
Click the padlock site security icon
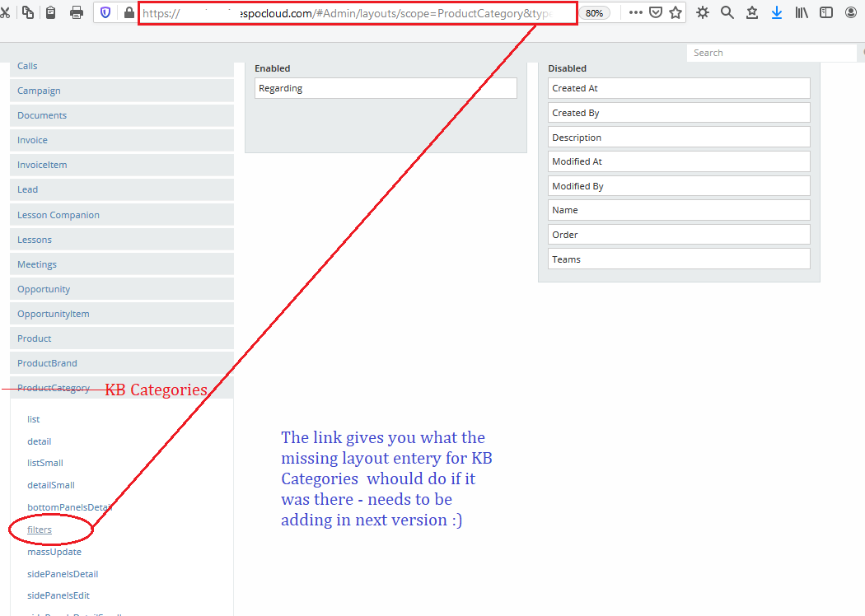pyautogui.click(x=129, y=12)
